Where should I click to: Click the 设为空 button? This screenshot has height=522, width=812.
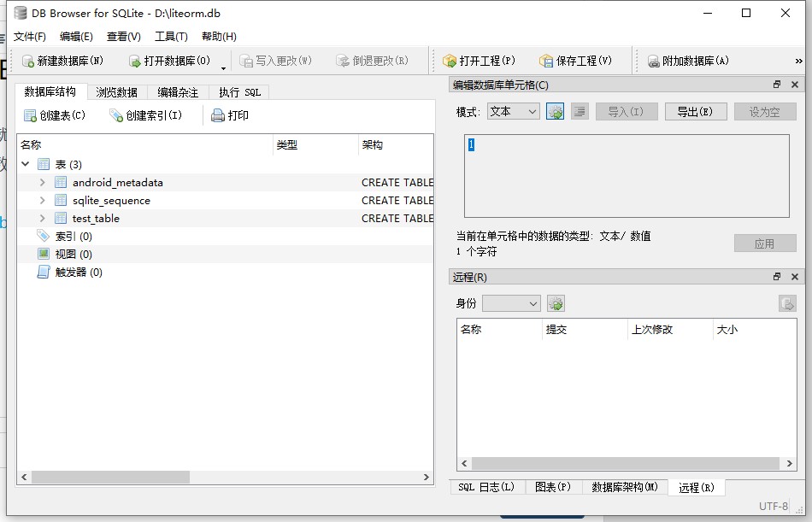(x=765, y=111)
